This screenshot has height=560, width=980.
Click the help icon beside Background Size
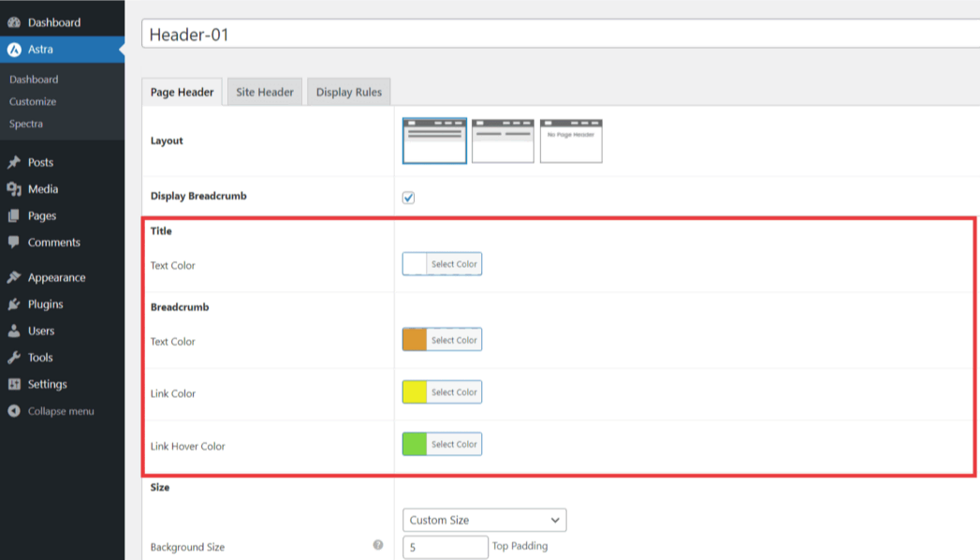pyautogui.click(x=378, y=545)
